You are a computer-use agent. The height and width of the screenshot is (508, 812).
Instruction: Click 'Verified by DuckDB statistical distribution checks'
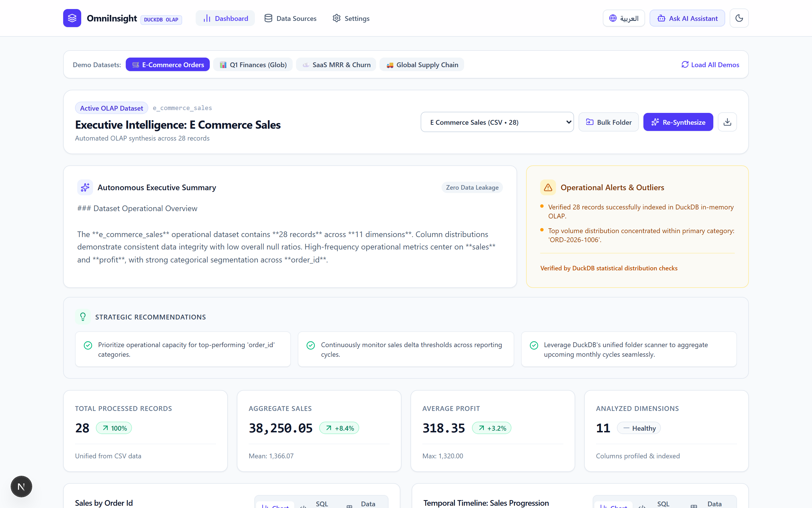[609, 268]
